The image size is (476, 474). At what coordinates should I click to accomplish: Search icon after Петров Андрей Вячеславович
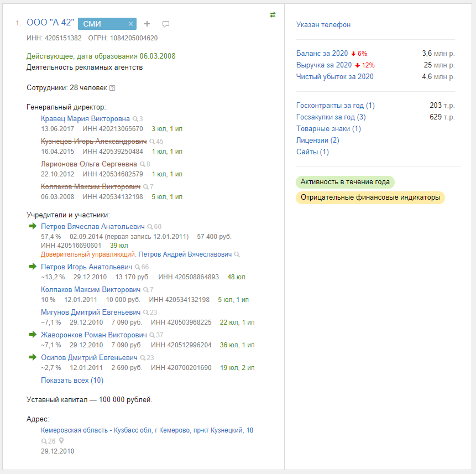click(x=237, y=254)
